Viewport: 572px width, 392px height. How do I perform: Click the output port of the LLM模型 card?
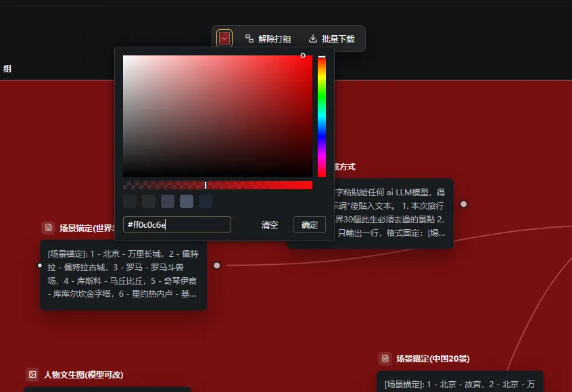(464, 204)
